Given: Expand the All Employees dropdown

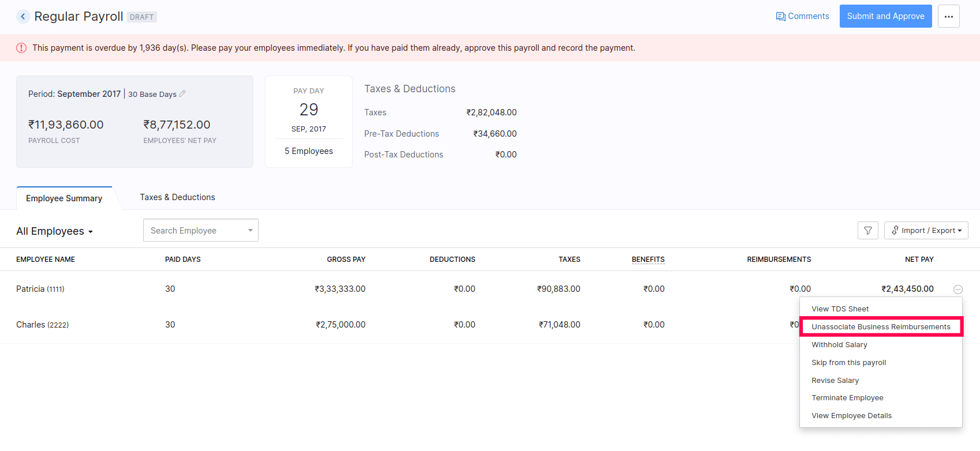Looking at the screenshot, I should coord(54,231).
